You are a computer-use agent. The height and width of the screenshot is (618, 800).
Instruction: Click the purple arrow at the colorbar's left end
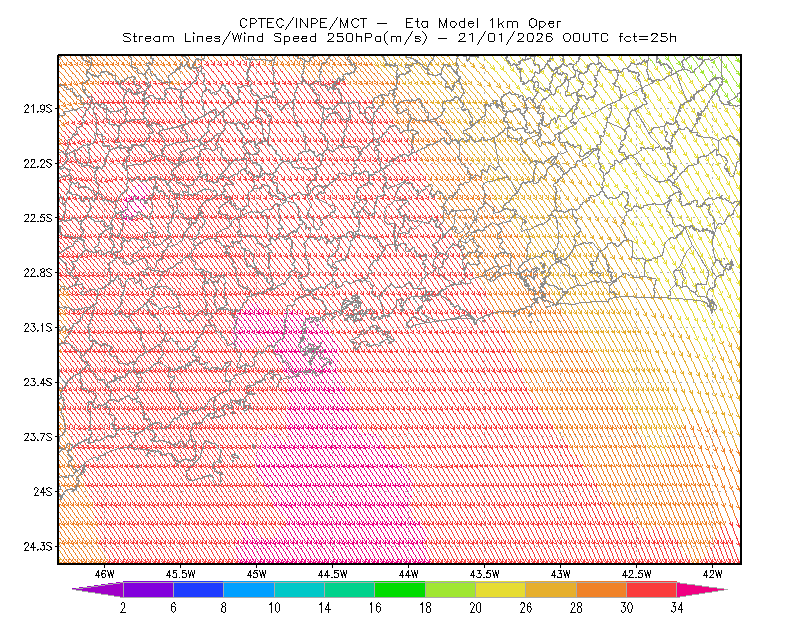[98, 589]
